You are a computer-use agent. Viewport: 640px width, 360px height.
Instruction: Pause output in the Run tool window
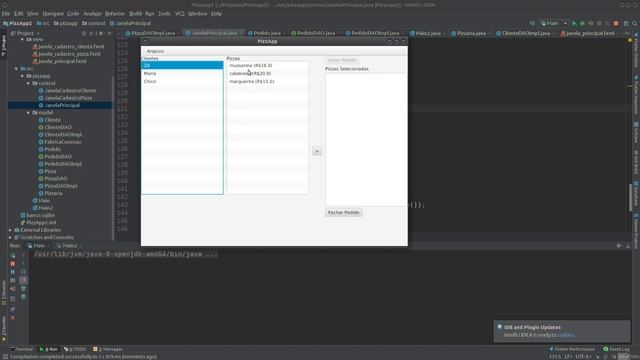[x=13, y=272]
